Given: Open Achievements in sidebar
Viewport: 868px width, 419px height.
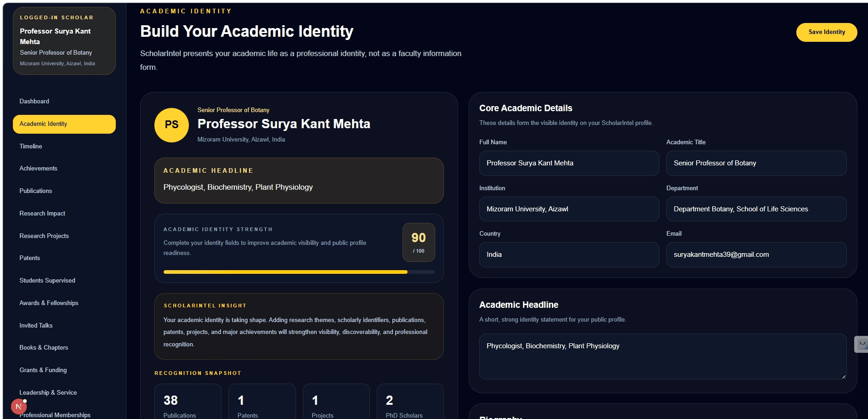Looking at the screenshot, I should [64, 169].
